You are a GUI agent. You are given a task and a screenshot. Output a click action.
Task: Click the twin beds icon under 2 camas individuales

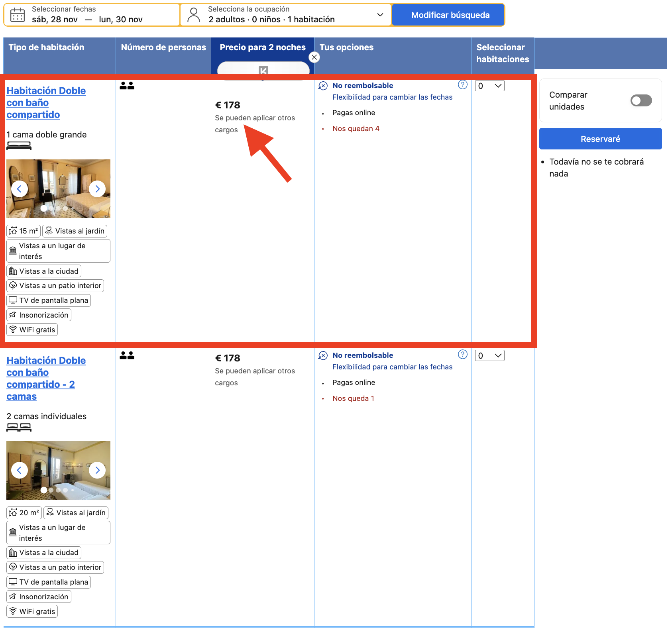pos(19,428)
